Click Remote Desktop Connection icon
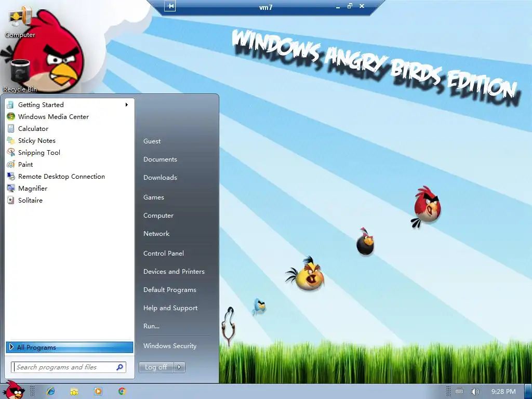532x399 pixels. (x=11, y=176)
